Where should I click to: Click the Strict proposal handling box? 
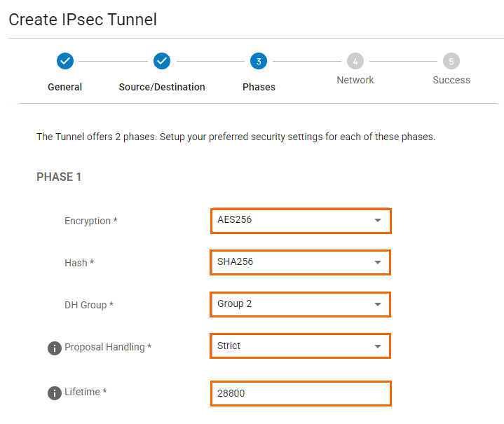tap(287, 346)
